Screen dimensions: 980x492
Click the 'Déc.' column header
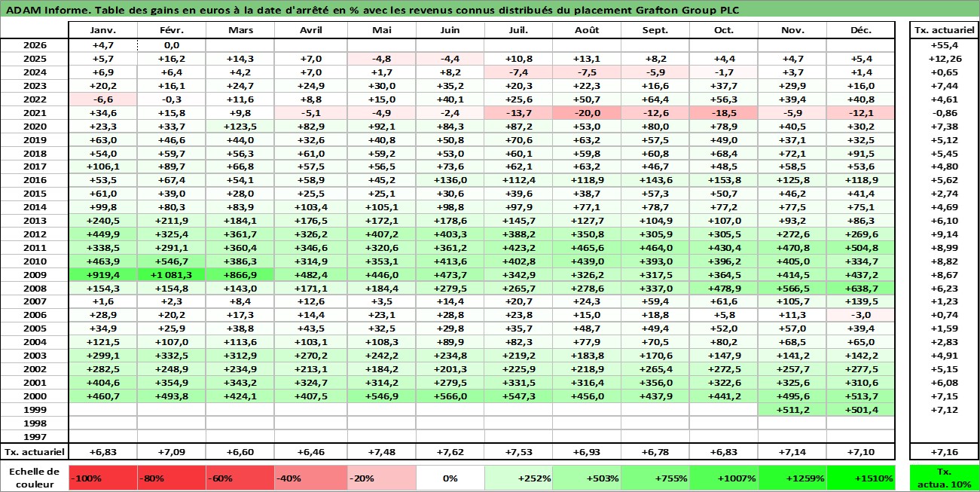[861, 30]
